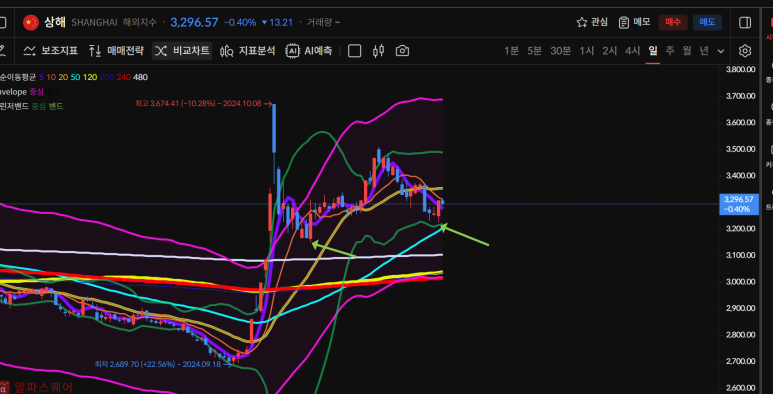Click the 최저 2,689.70 low annotation

click(x=162, y=364)
